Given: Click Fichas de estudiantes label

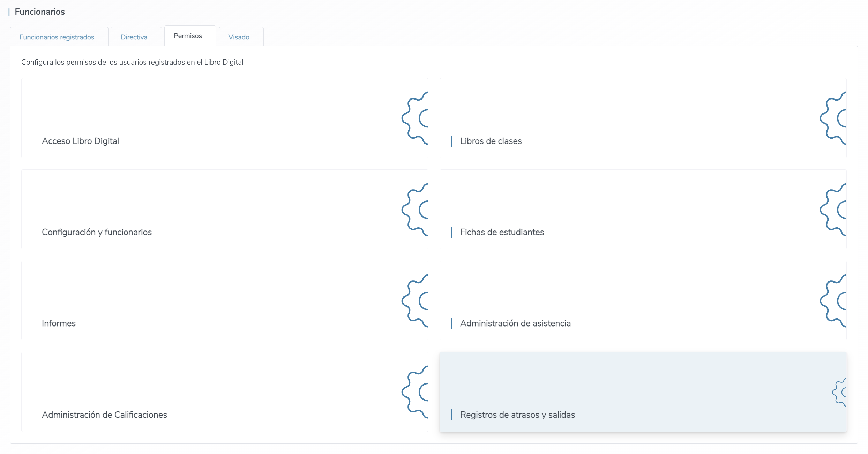Looking at the screenshot, I should pos(502,232).
